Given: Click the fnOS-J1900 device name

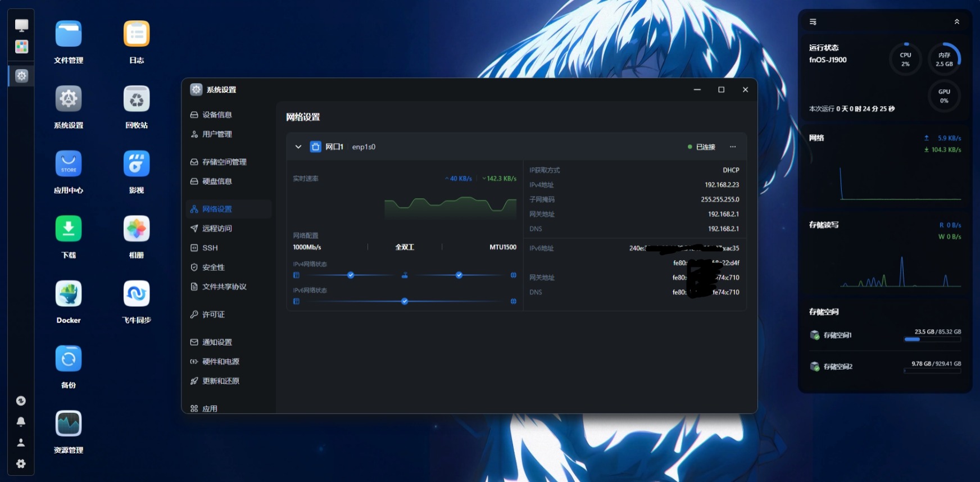Looking at the screenshot, I should 828,60.
